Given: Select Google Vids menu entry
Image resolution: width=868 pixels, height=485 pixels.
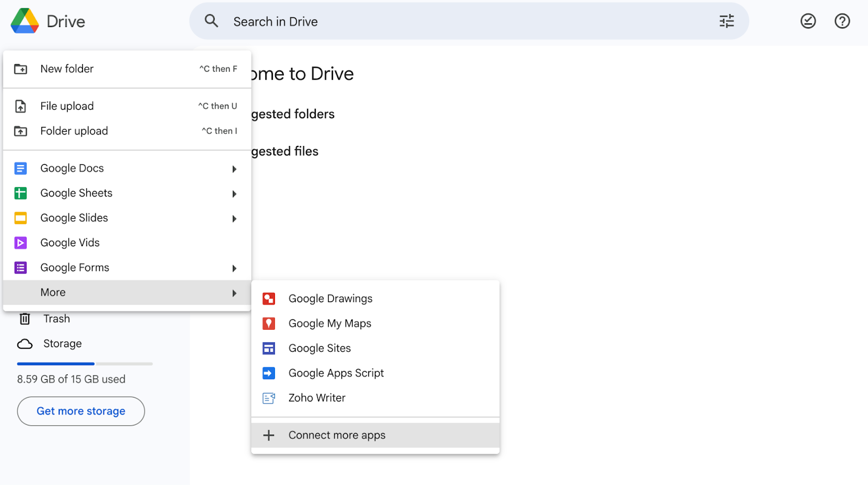Looking at the screenshot, I should point(127,243).
